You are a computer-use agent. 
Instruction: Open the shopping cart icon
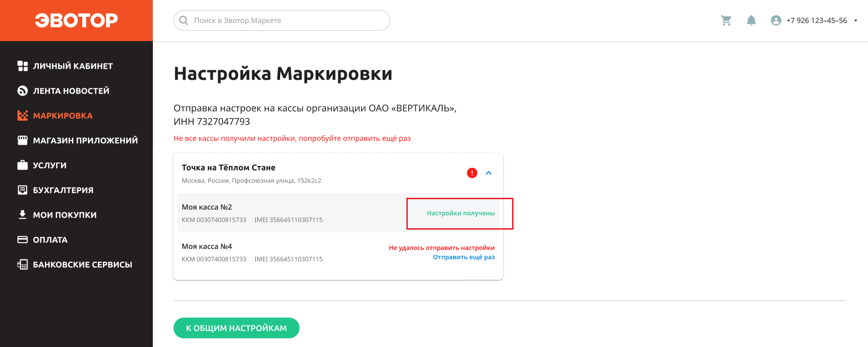pos(726,21)
